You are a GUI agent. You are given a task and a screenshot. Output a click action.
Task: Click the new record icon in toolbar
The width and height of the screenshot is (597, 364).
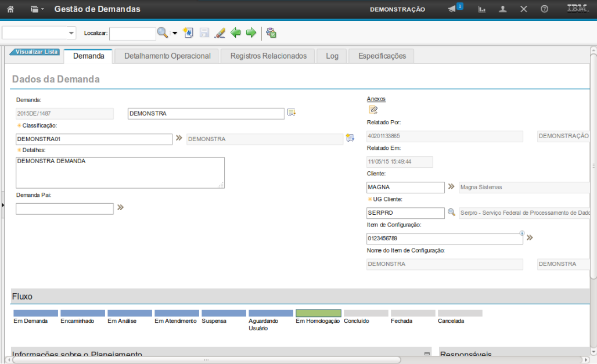tap(188, 33)
